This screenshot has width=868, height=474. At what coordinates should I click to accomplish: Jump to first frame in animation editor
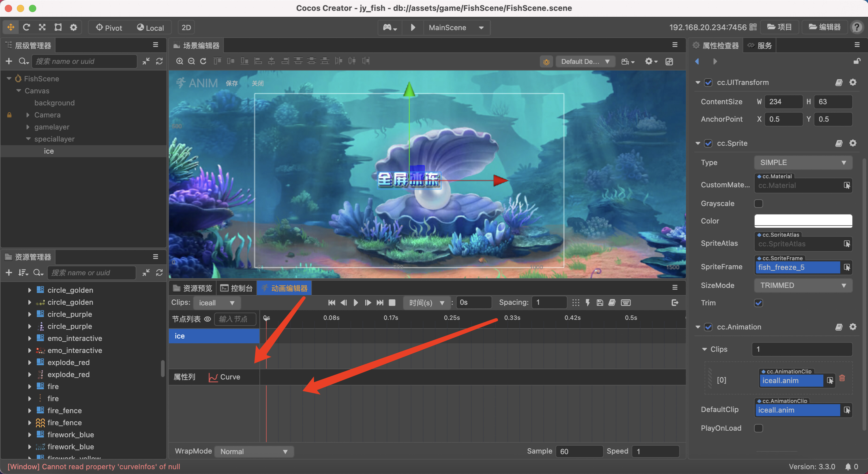point(332,303)
